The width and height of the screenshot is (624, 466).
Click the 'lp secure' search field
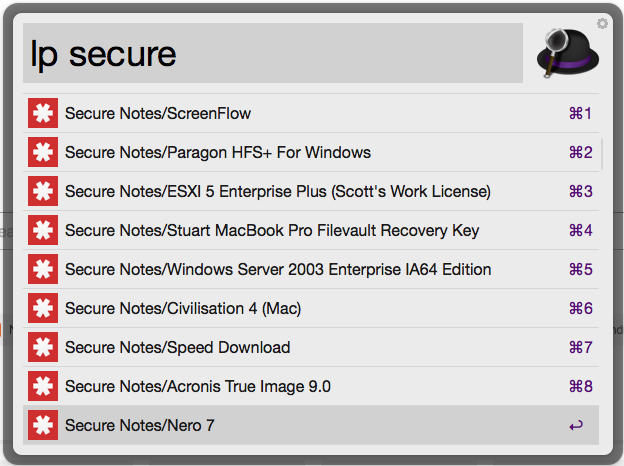[272, 53]
